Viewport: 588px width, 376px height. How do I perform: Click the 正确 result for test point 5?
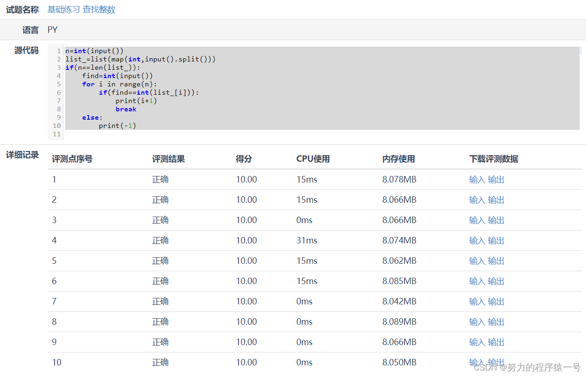160,261
